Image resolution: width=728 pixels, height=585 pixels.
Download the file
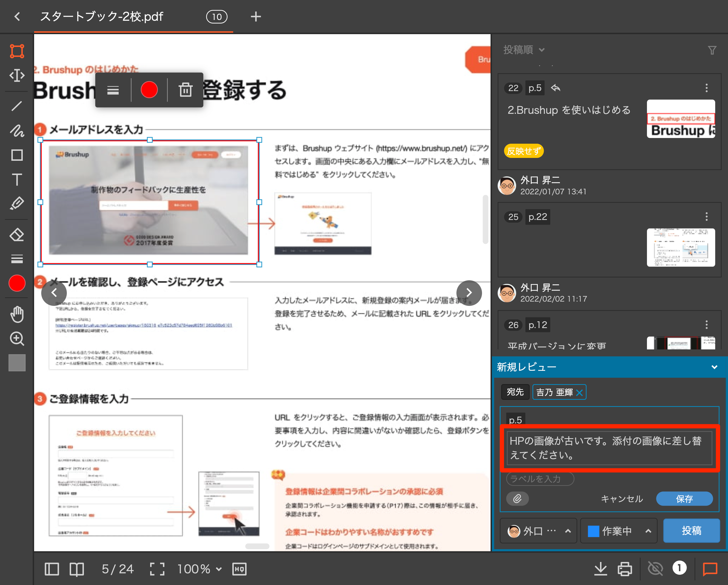click(600, 569)
